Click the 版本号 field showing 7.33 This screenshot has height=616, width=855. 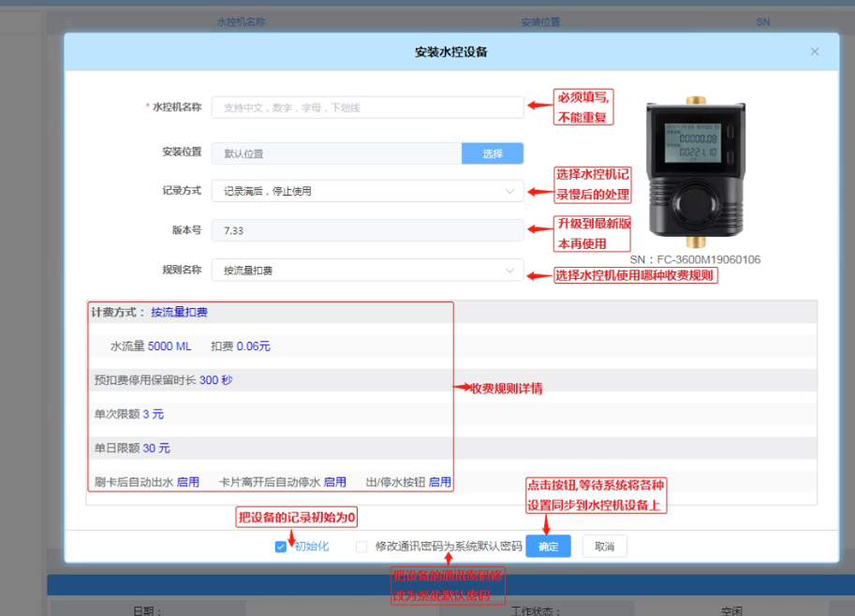click(x=367, y=230)
